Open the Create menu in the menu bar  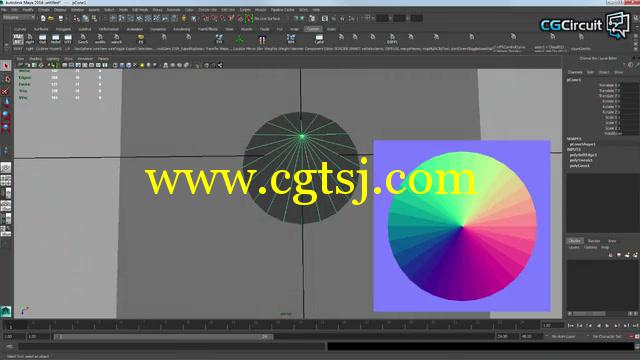44,9
